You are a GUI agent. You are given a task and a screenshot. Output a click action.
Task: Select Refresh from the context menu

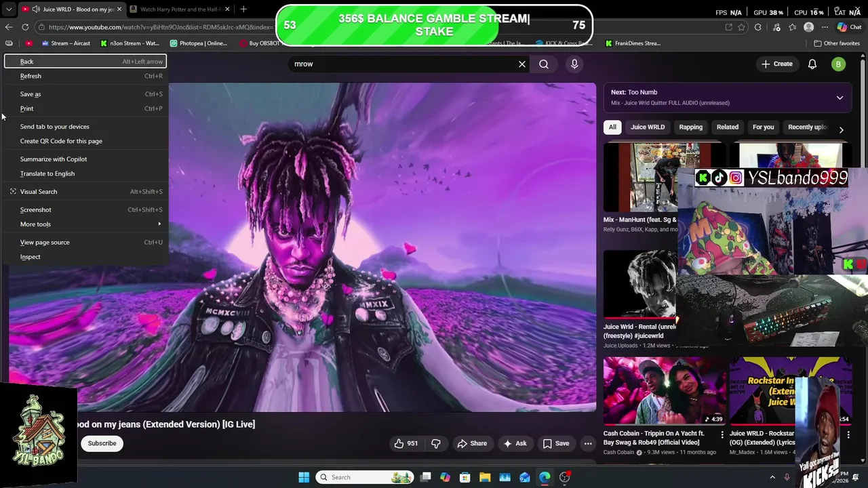85,76
